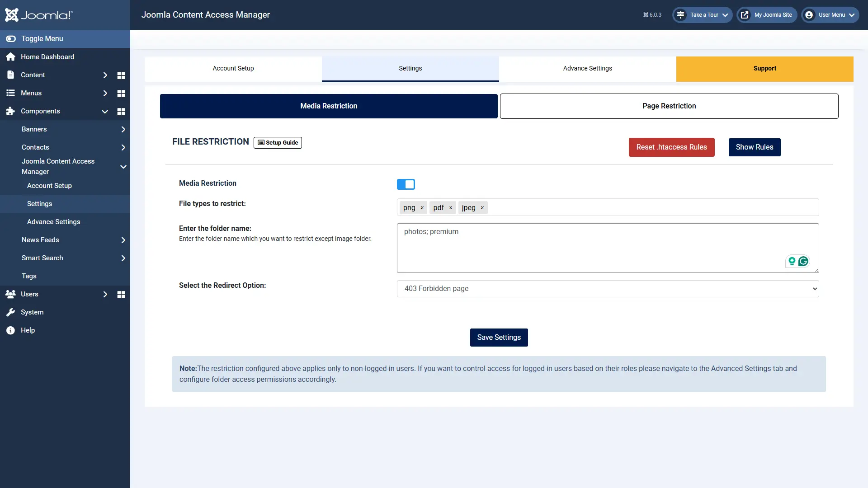Expand the Contacts submenu chevron
Image resolution: width=868 pixels, height=488 pixels.
(123, 147)
